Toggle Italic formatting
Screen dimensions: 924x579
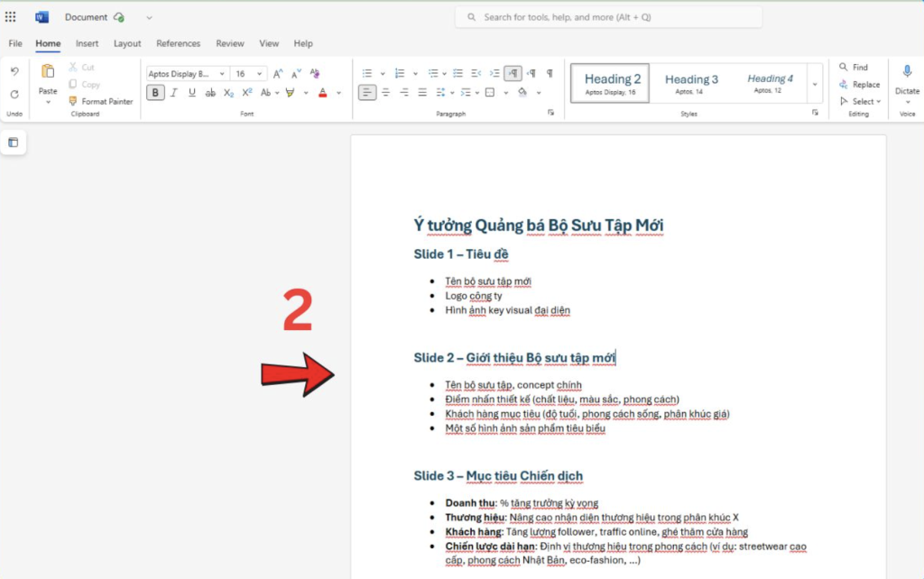coord(174,93)
